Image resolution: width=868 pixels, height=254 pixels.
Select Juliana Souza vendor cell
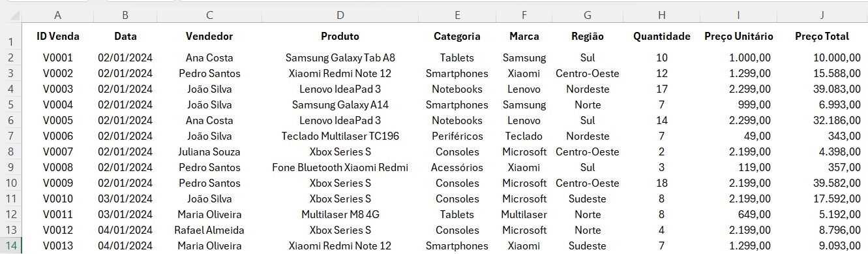tap(209, 151)
